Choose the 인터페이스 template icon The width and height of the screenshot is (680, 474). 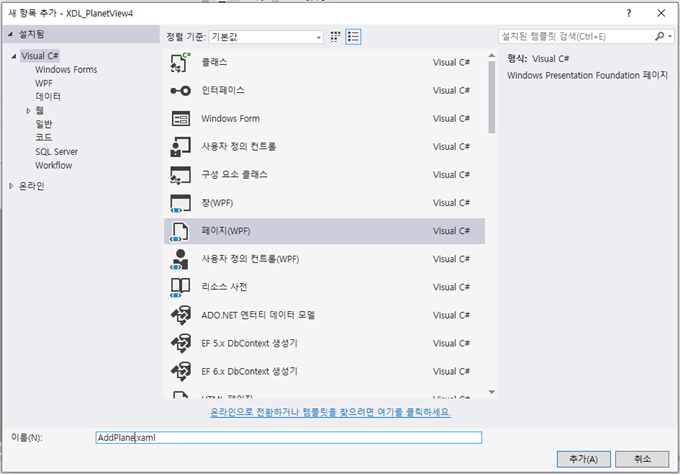coord(180,91)
